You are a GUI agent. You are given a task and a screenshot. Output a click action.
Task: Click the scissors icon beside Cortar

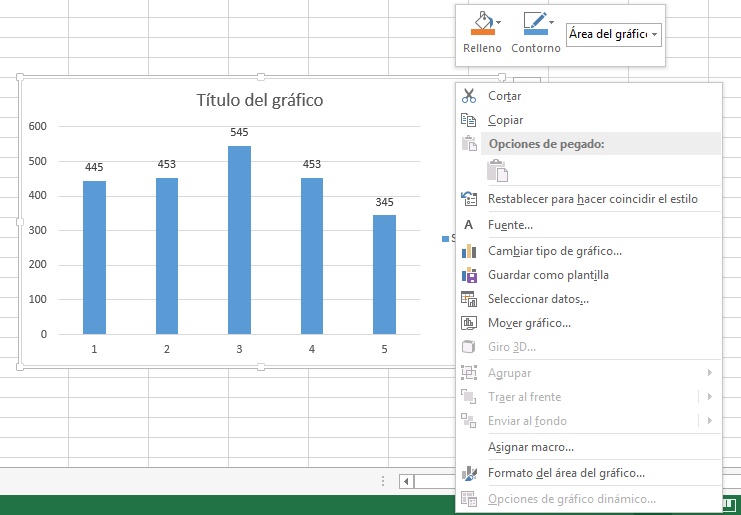[x=469, y=96]
